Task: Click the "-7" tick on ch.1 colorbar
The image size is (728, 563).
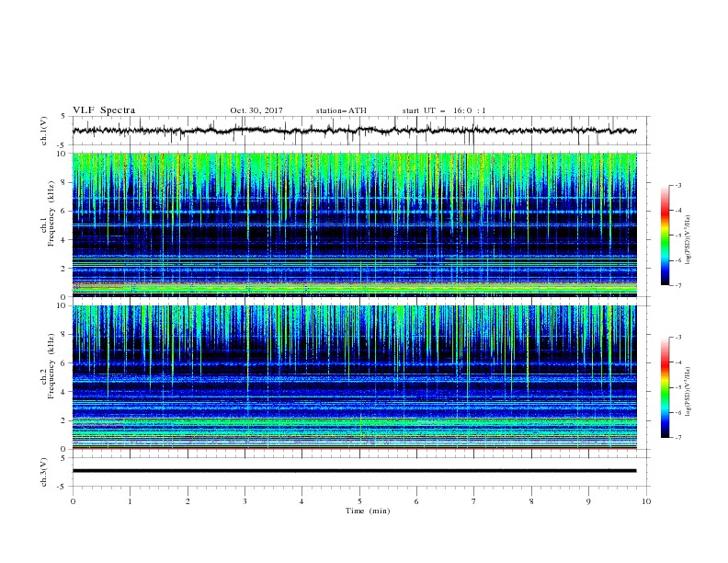Action: click(x=678, y=285)
